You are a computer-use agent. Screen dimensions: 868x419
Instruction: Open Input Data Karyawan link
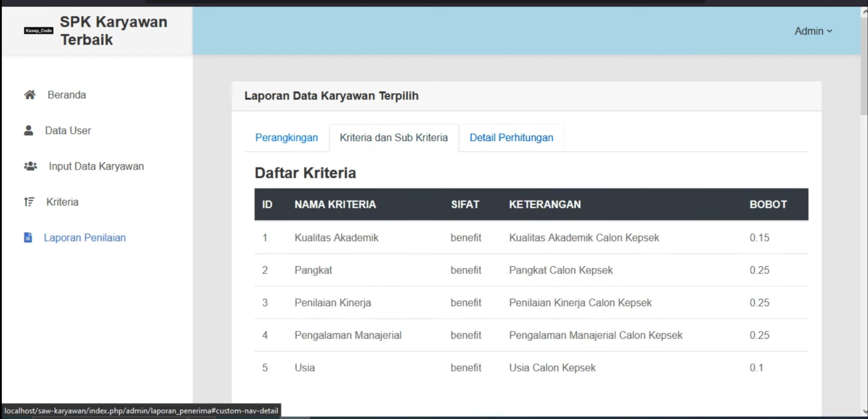tap(96, 166)
